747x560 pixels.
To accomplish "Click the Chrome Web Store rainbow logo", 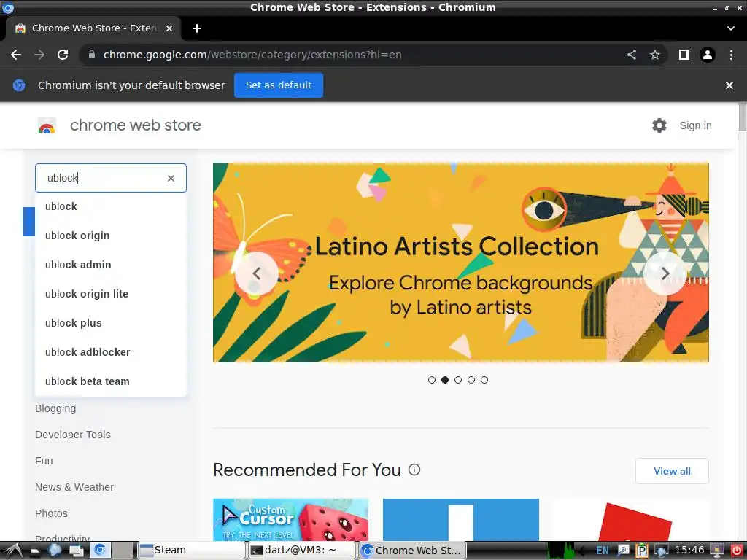I will pos(47,125).
